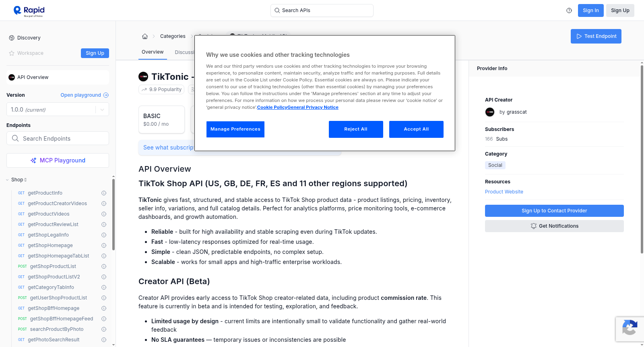Show info for getProductInfo endpoint
Screen dimensions: 644x347
104,193
